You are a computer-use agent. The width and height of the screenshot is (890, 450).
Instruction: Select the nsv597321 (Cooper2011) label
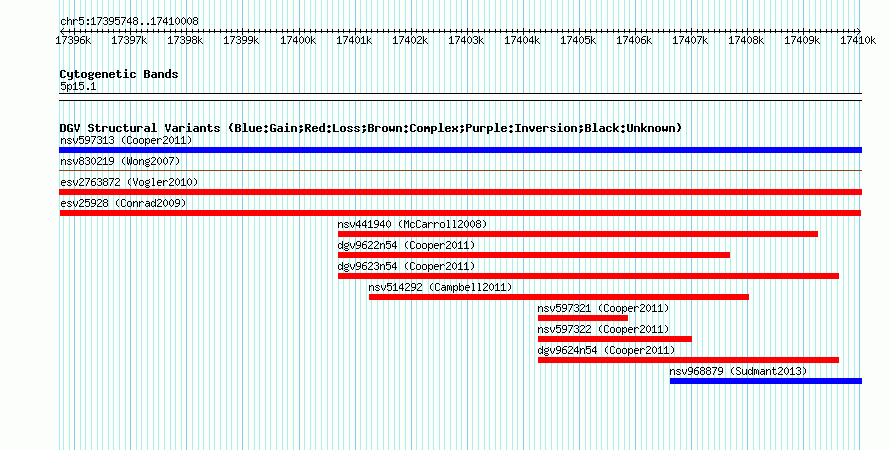[x=603, y=308]
